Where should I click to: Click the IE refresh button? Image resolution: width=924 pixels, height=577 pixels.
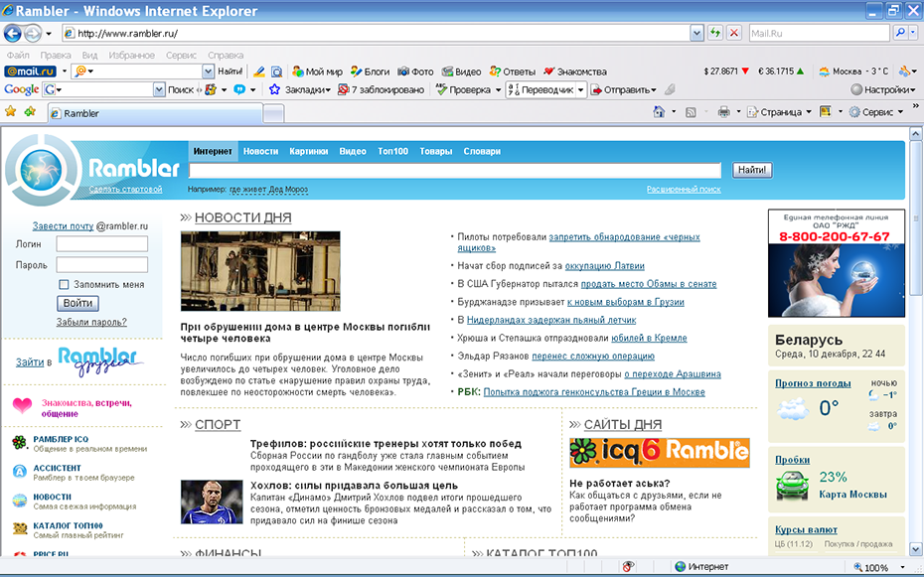coord(714,33)
